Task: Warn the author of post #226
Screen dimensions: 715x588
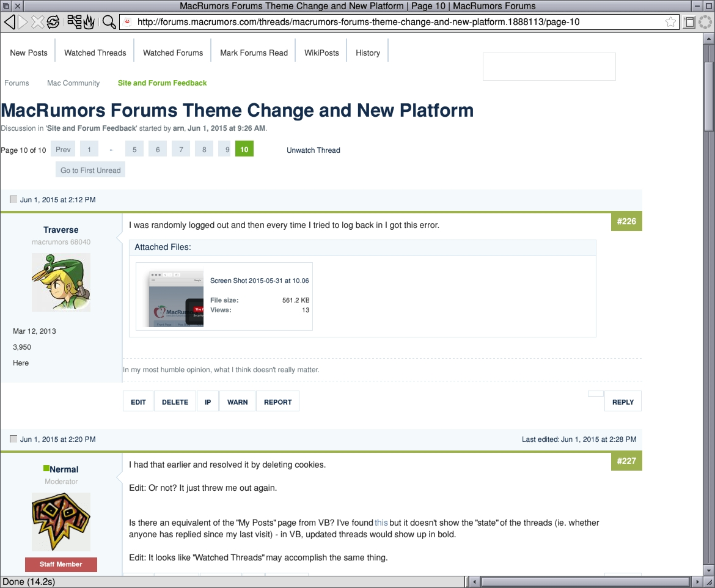Action: [x=238, y=402]
